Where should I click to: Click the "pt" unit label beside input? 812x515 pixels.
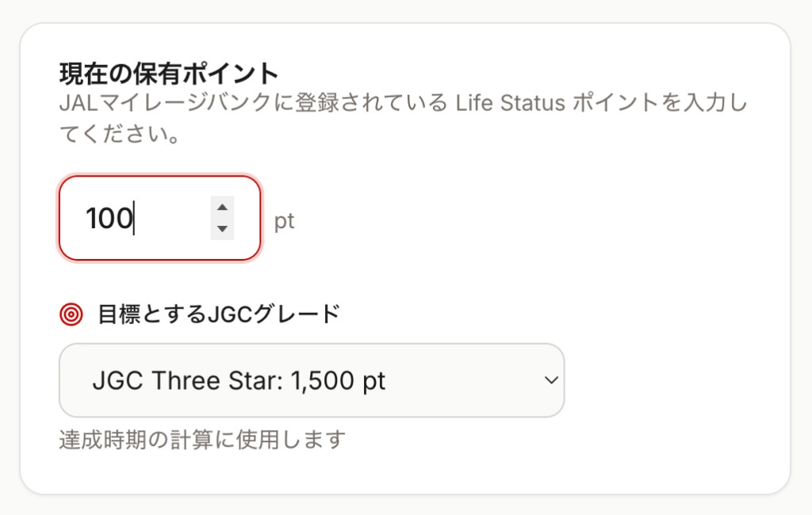coord(284,220)
